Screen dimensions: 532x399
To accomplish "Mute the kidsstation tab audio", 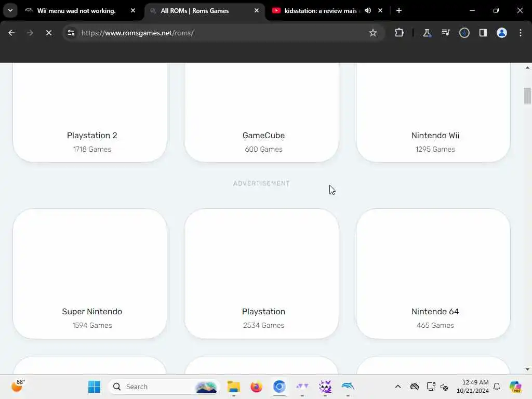I will coord(368,10).
